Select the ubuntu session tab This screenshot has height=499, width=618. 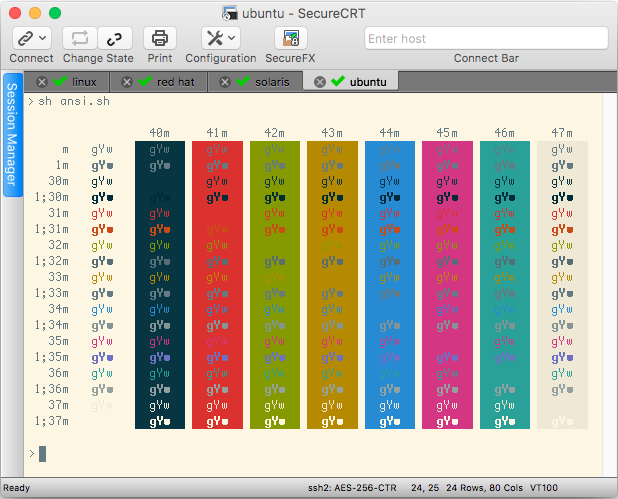(x=351, y=82)
